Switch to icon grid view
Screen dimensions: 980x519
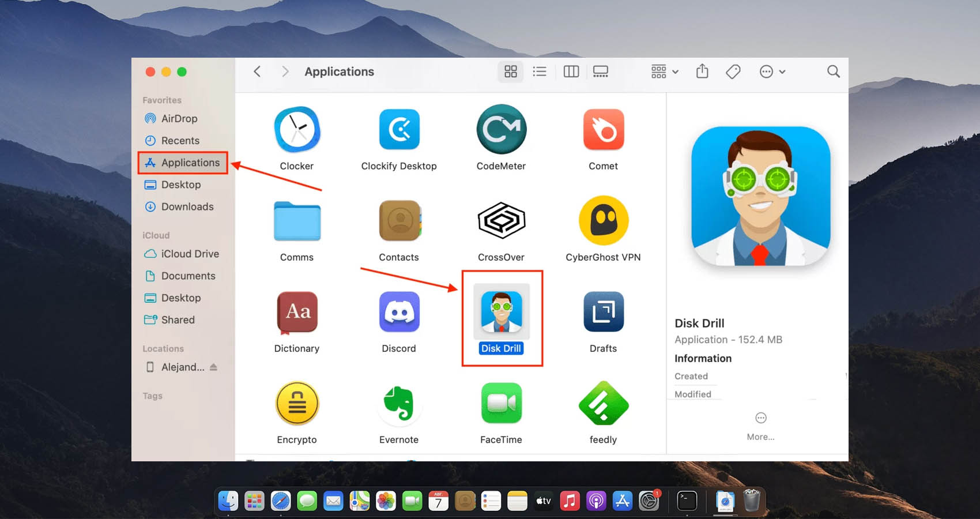511,72
